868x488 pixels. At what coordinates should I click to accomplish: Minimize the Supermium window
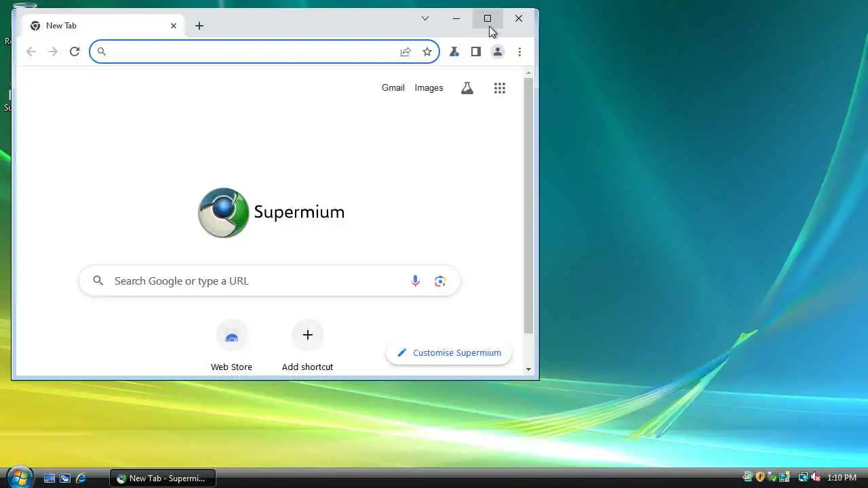pos(456,18)
